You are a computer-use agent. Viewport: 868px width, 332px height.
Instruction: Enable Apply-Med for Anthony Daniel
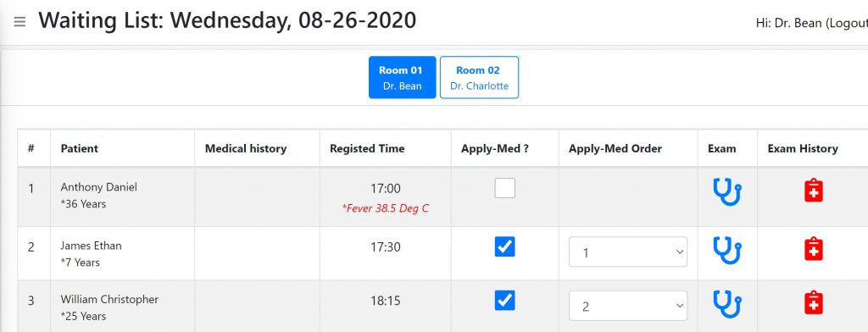click(505, 188)
